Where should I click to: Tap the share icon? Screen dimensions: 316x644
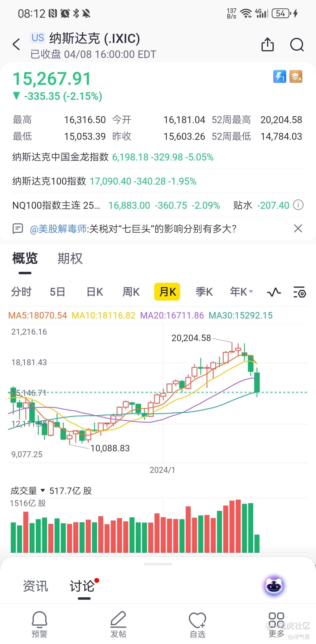coord(267,44)
